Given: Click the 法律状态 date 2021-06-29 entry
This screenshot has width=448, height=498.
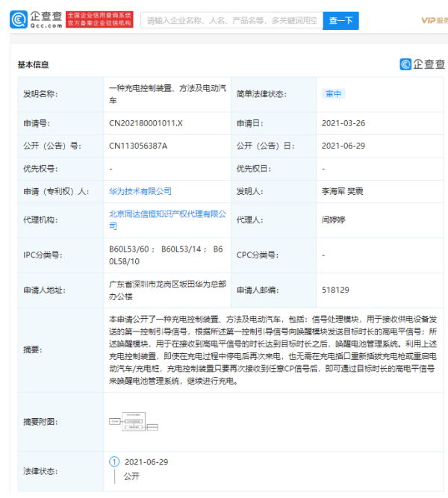Looking at the screenshot, I should (x=146, y=462).
